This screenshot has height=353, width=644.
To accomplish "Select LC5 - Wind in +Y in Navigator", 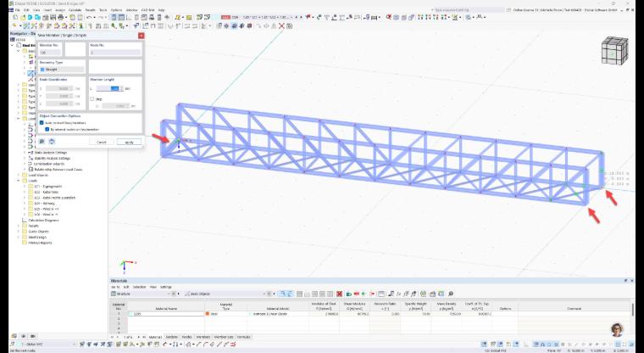I will point(46,209).
